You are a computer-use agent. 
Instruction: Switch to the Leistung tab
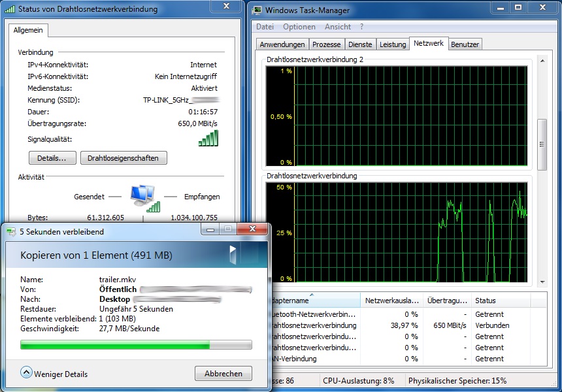pos(393,44)
